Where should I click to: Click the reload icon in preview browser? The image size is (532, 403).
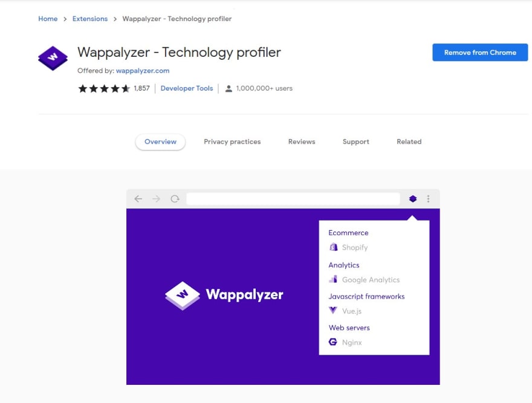point(175,198)
